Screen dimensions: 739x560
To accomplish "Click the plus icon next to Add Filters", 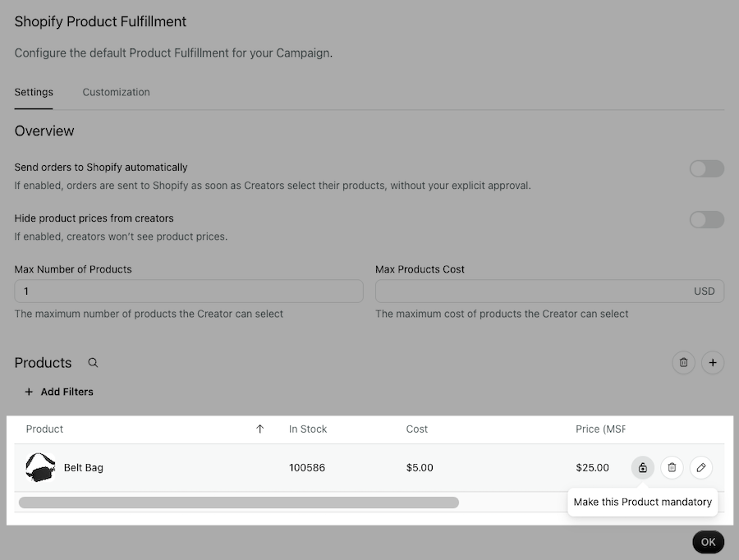I will pyautogui.click(x=29, y=392).
